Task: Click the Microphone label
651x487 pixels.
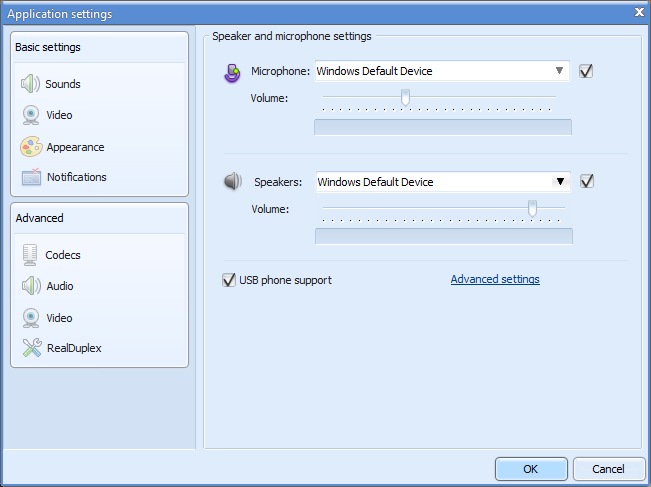Action: click(280, 71)
